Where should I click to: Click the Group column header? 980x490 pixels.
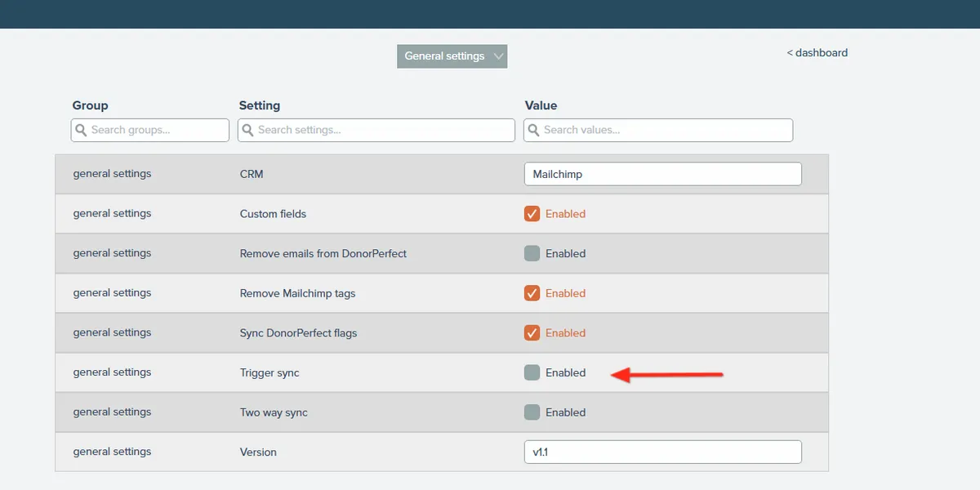tap(90, 105)
